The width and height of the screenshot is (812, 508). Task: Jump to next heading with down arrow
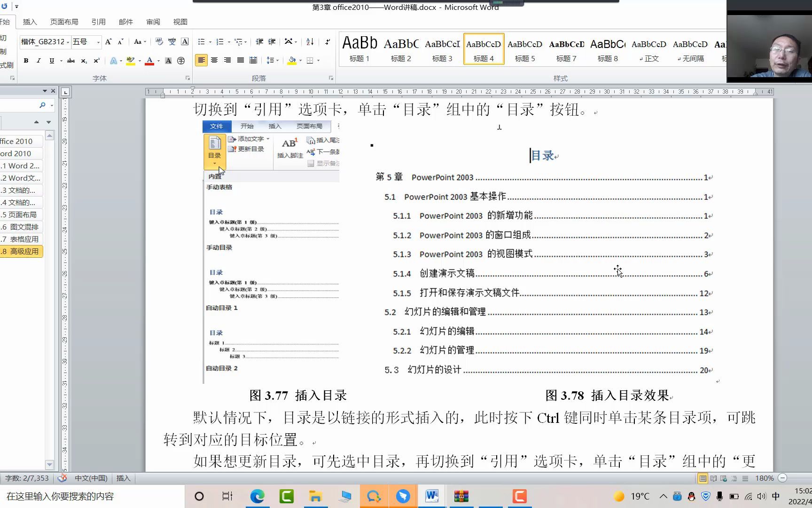pyautogui.click(x=48, y=122)
